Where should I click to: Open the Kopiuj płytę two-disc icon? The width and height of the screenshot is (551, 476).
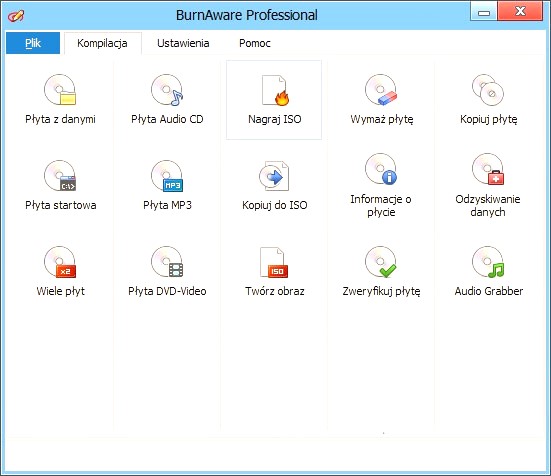pyautogui.click(x=488, y=90)
